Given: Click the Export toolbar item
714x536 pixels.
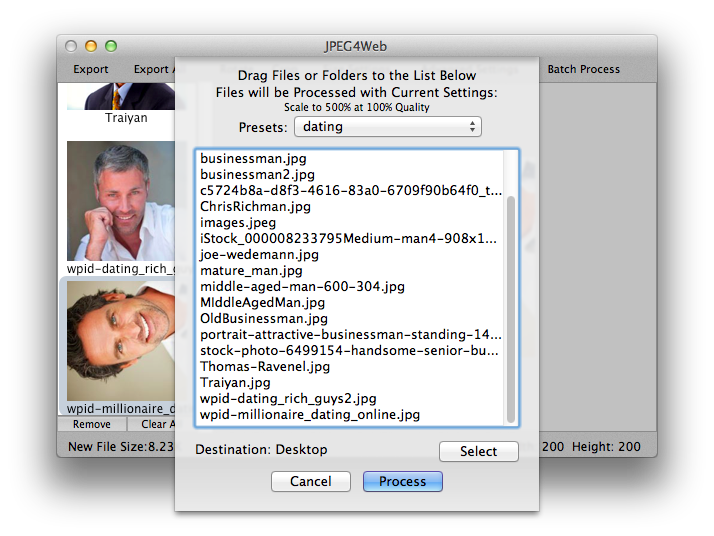Looking at the screenshot, I should (91, 69).
